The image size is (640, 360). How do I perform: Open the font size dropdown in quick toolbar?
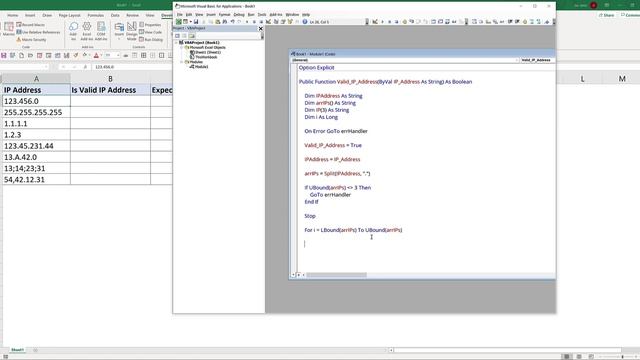point(118,55)
